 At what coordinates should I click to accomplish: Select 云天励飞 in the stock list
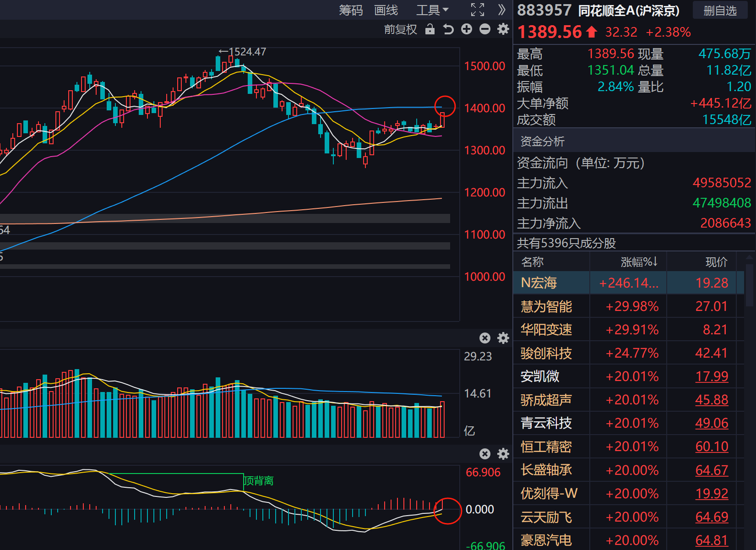click(546, 517)
